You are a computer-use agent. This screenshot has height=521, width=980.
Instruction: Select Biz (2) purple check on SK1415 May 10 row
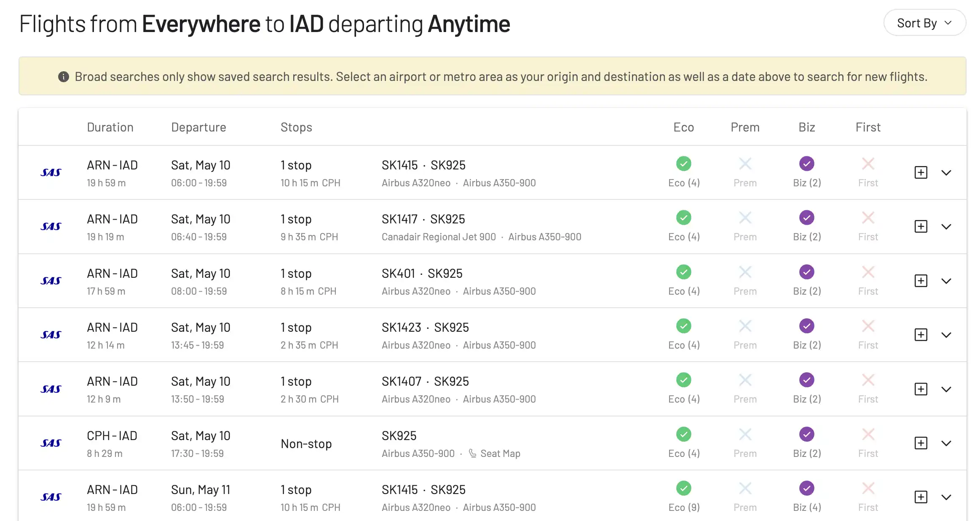tap(806, 164)
